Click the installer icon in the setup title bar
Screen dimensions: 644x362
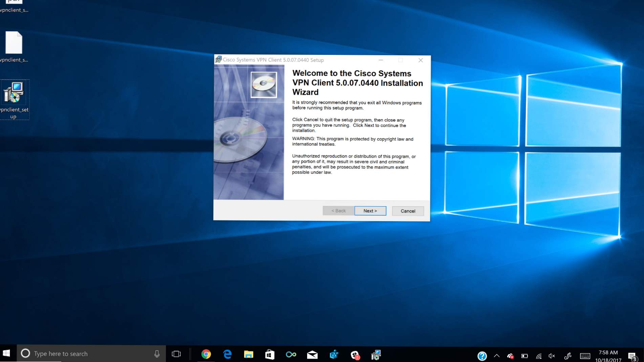point(218,60)
